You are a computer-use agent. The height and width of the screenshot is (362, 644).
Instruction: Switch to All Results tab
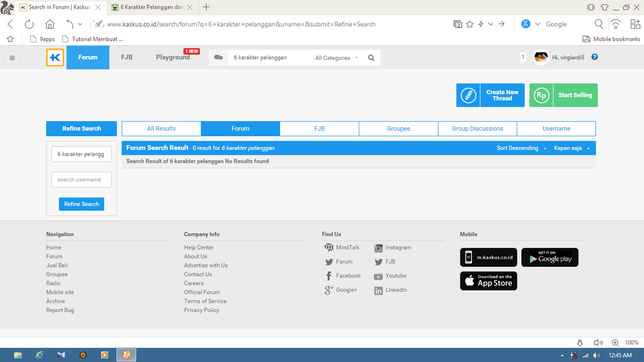pyautogui.click(x=162, y=129)
